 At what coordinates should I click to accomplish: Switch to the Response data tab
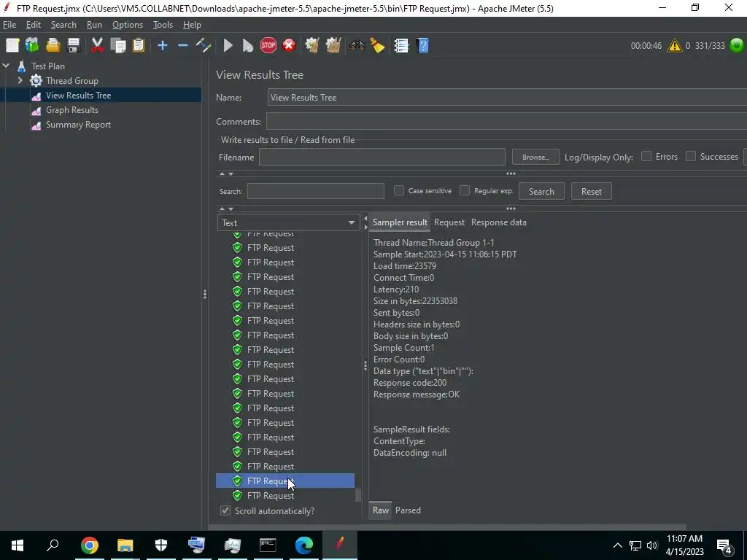[498, 222]
